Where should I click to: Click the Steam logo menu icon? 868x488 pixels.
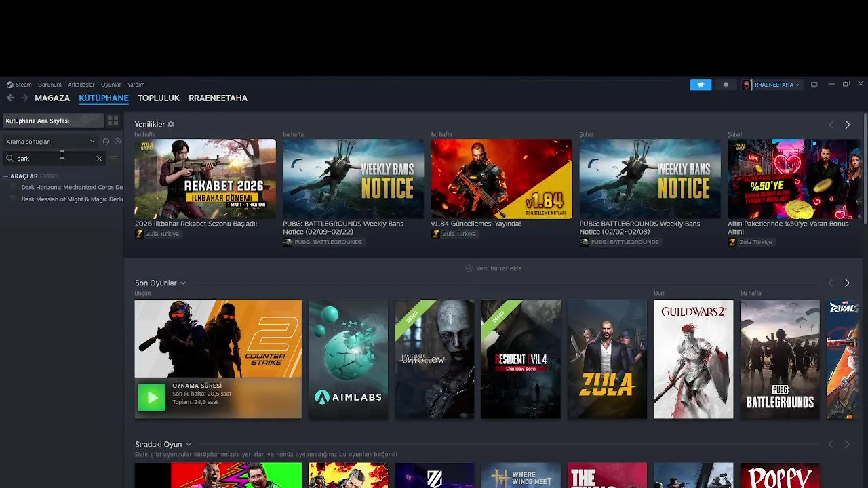(9, 85)
